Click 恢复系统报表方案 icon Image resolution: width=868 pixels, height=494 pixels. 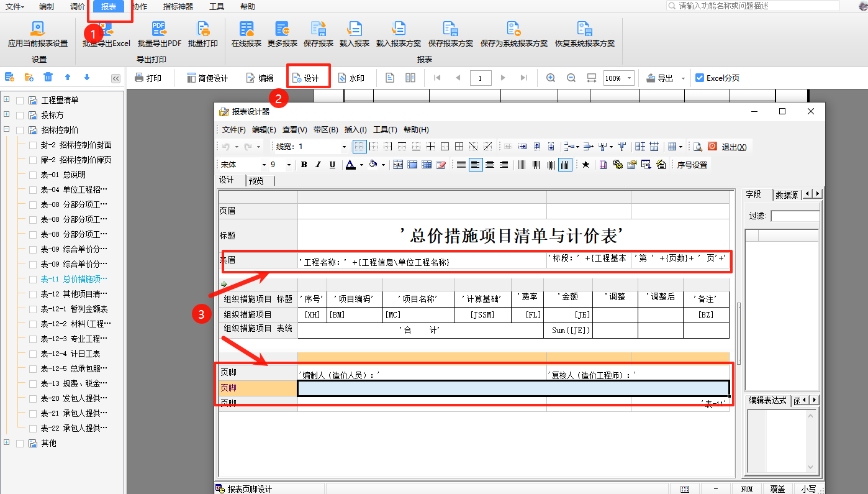click(585, 29)
